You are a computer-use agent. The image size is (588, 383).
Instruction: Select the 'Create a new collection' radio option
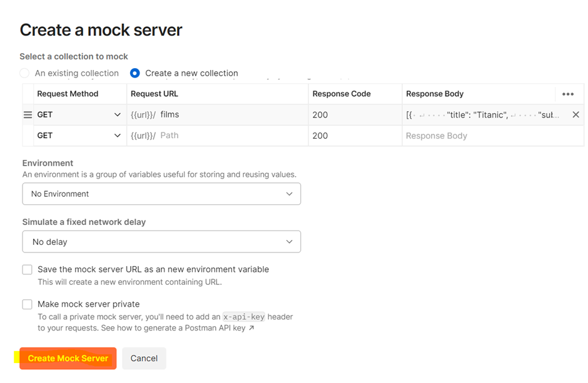tap(135, 73)
